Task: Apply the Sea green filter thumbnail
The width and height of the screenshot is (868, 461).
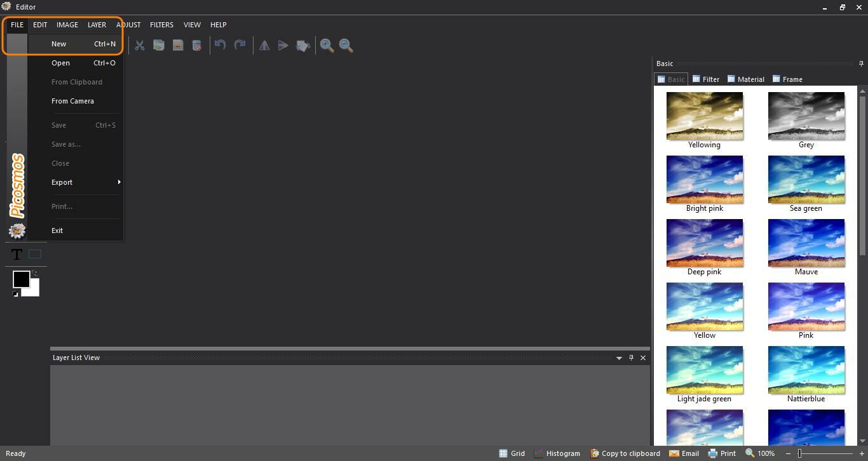Action: click(806, 180)
